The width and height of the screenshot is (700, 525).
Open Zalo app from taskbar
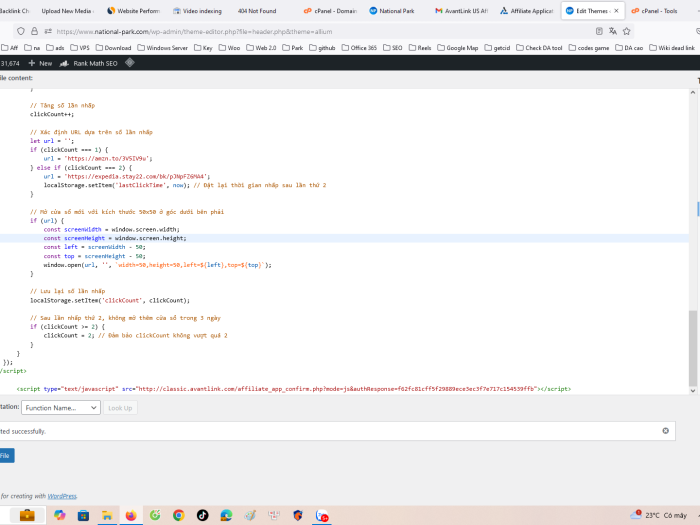click(x=321, y=516)
